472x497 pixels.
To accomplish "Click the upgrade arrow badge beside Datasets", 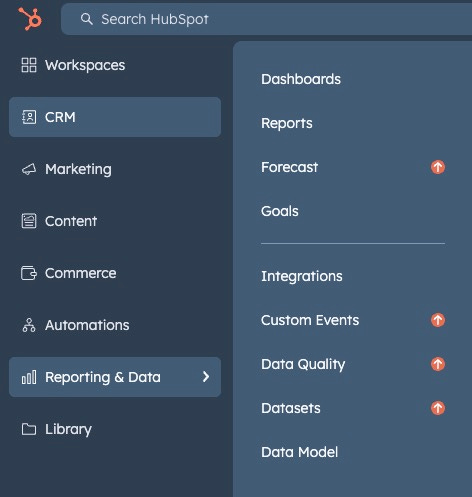I will [x=438, y=408].
